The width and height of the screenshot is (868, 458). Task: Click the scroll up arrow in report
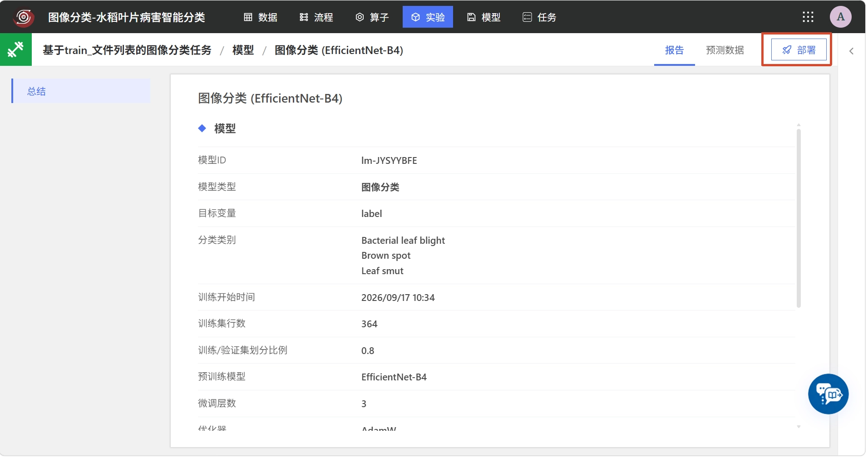click(x=799, y=124)
